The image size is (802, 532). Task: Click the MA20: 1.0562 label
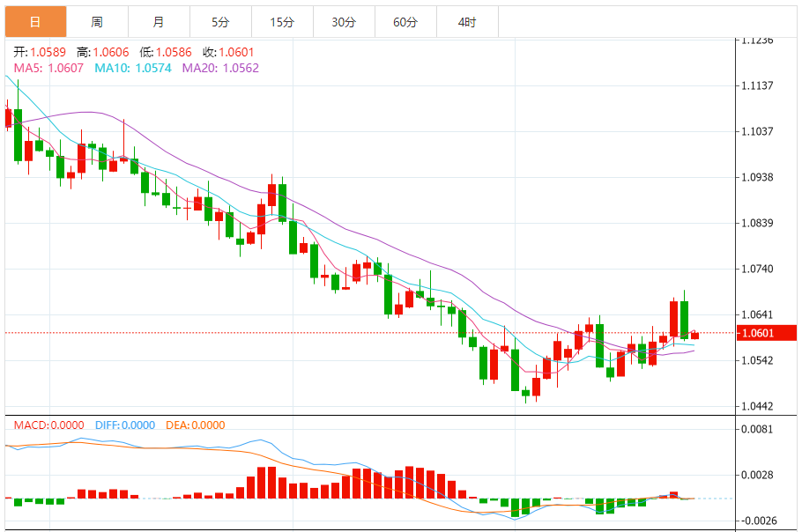(220, 68)
